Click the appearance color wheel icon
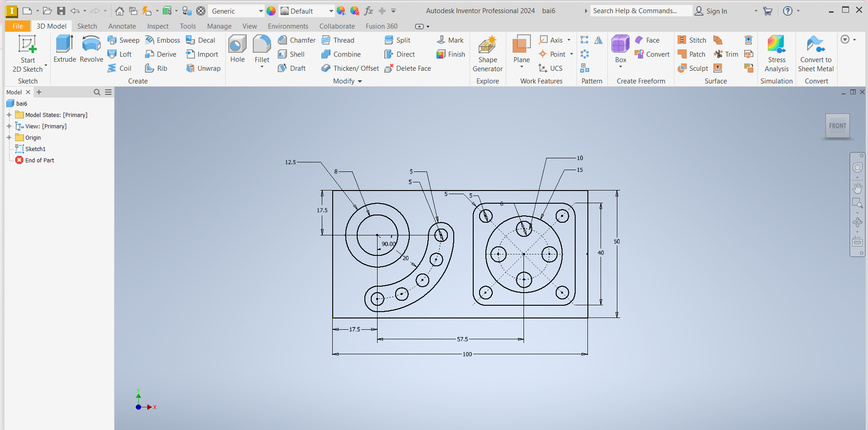 [x=271, y=11]
